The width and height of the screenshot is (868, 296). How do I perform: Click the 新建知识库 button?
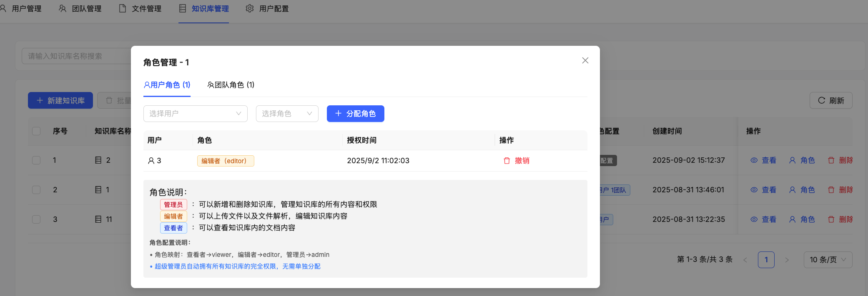coord(60,100)
